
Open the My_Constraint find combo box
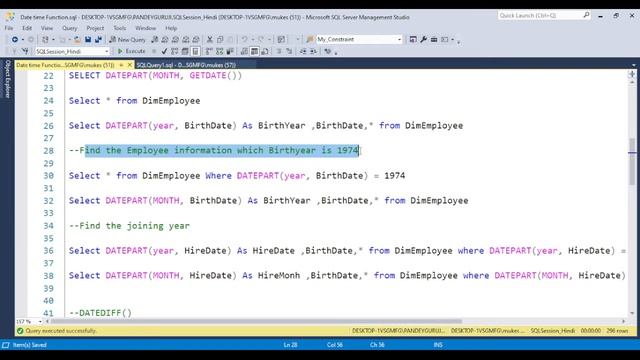click(359, 40)
